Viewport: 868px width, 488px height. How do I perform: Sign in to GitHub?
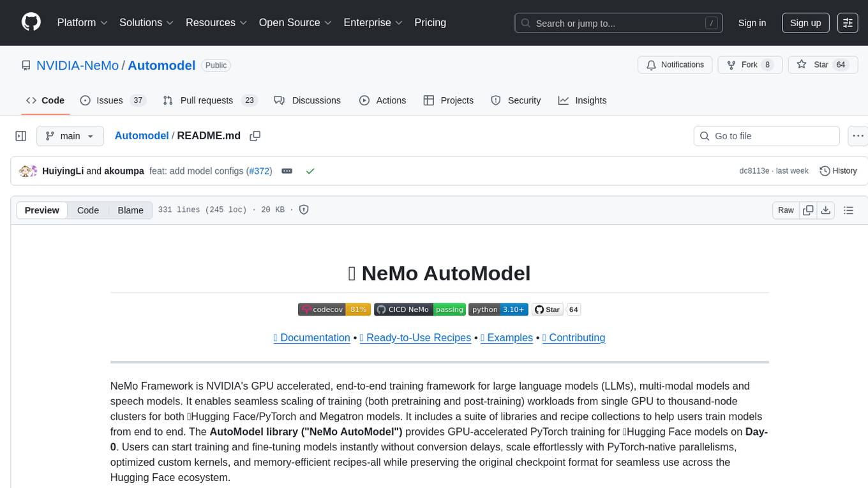(x=752, y=23)
